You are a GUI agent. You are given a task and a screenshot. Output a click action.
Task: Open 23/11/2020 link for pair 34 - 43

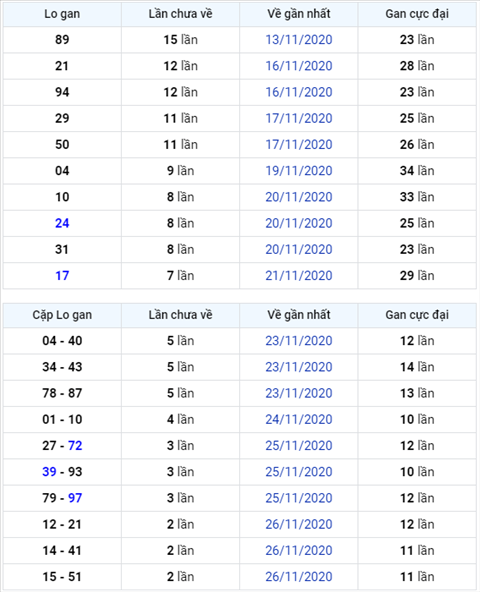pyautogui.click(x=299, y=367)
